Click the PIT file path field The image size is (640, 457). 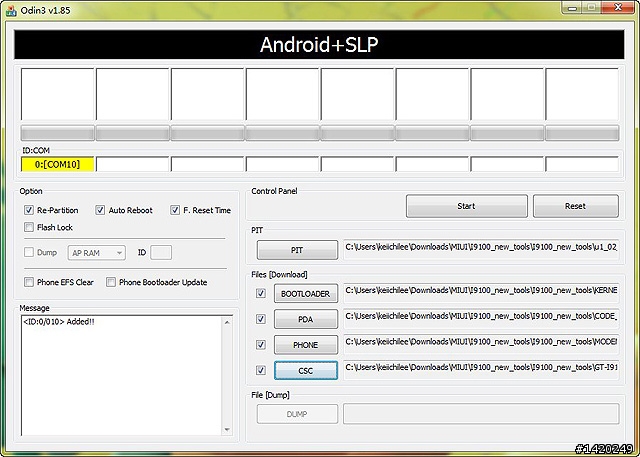point(481,250)
